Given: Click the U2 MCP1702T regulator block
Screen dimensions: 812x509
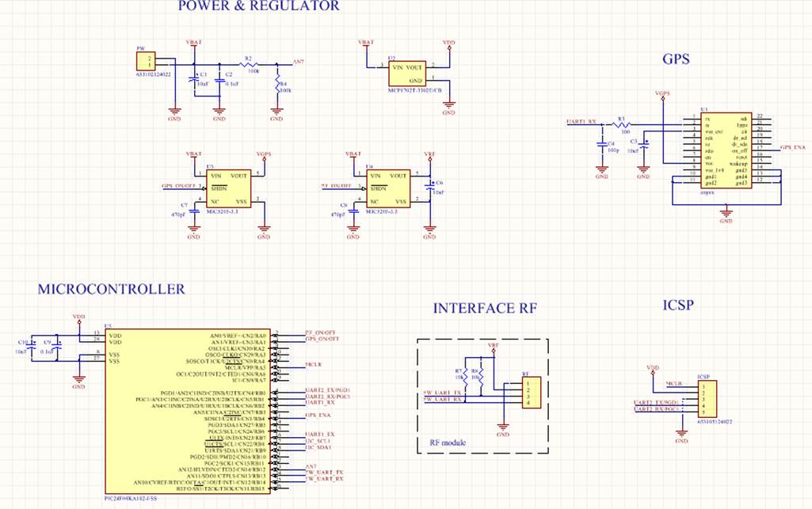Looking at the screenshot, I should [x=407, y=73].
